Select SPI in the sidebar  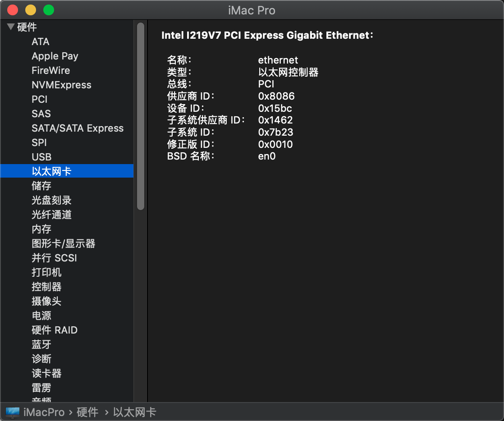point(39,142)
